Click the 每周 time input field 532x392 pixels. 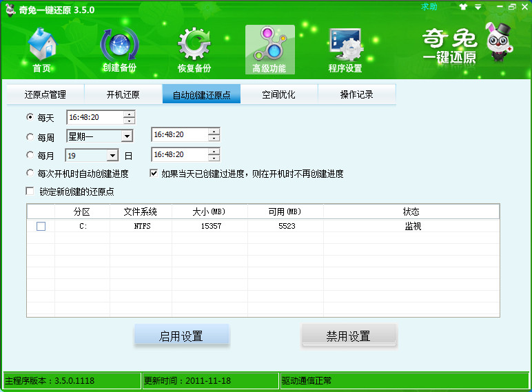(x=180, y=134)
